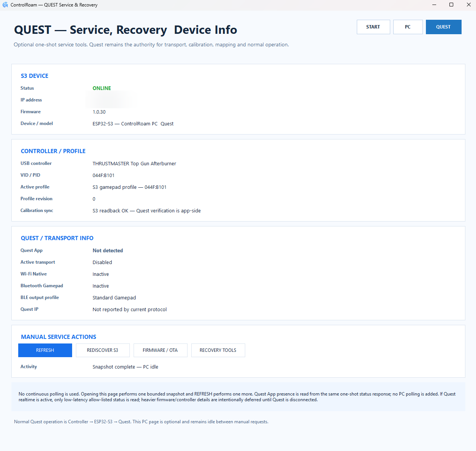Maximize the ControlRoam window
This screenshot has width=476, height=451.
point(451,5)
